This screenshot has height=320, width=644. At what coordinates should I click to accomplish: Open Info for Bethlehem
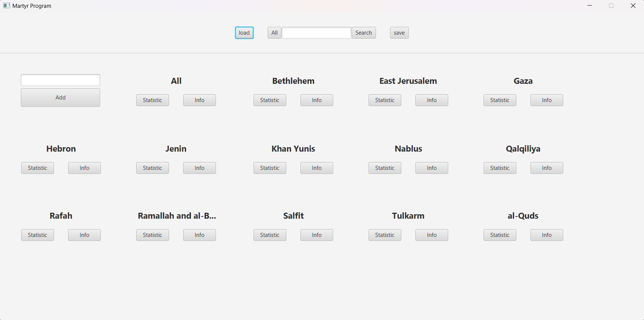(x=317, y=100)
